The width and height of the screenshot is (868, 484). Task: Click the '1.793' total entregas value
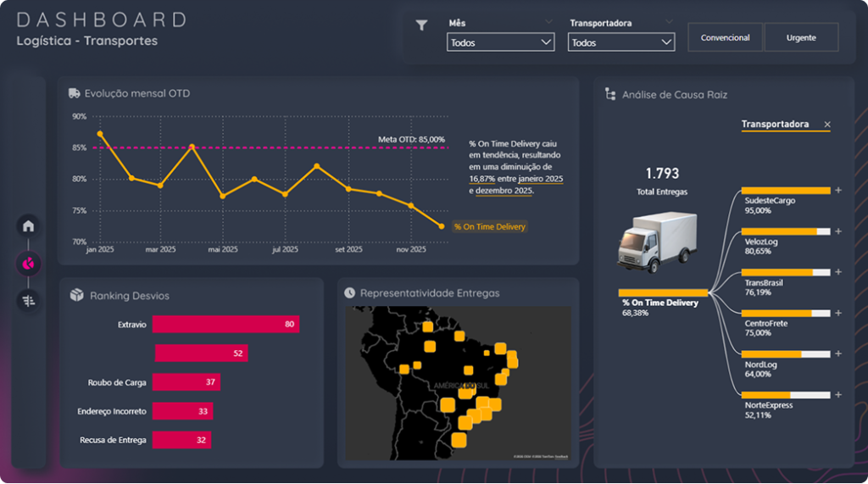(662, 173)
